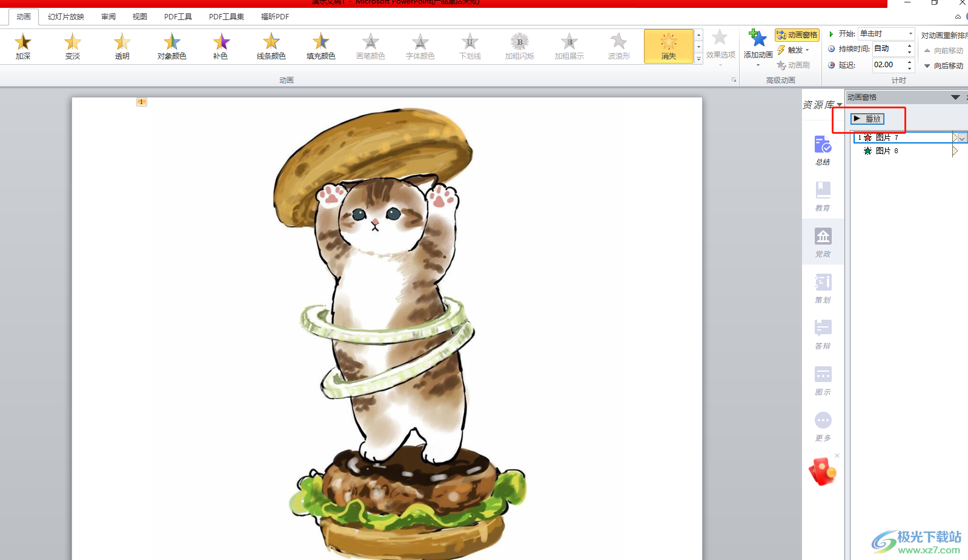Switch to the PDF工具集 tab
Viewport: 968px width, 560px height.
click(x=227, y=17)
